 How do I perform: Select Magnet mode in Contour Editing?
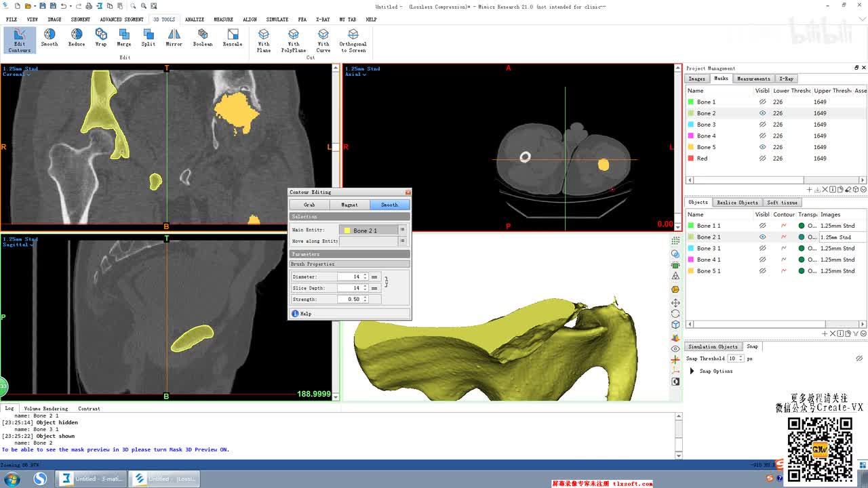point(349,205)
